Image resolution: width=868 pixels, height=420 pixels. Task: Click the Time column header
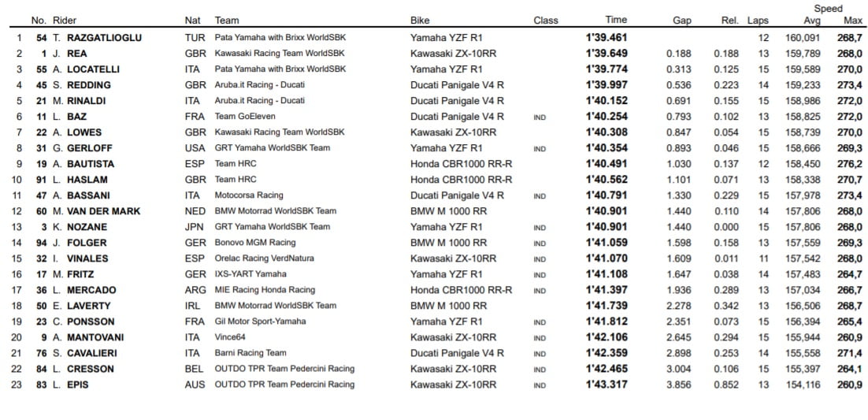coord(616,20)
